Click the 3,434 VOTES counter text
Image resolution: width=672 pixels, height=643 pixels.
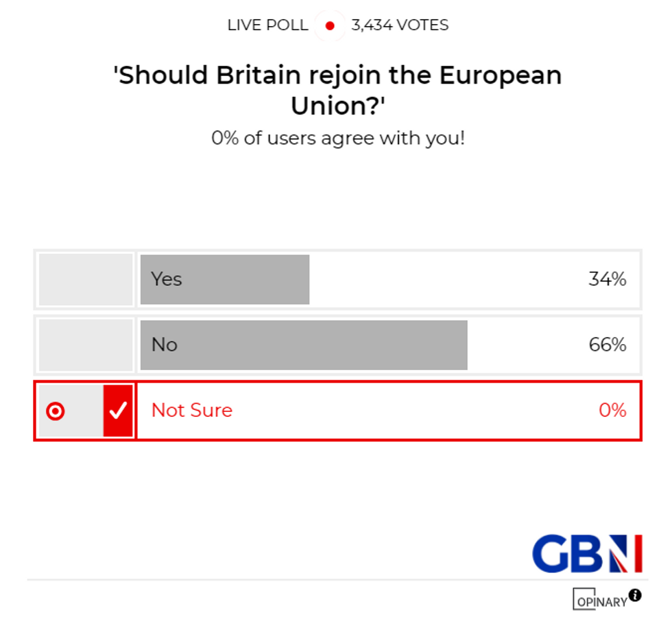click(399, 25)
